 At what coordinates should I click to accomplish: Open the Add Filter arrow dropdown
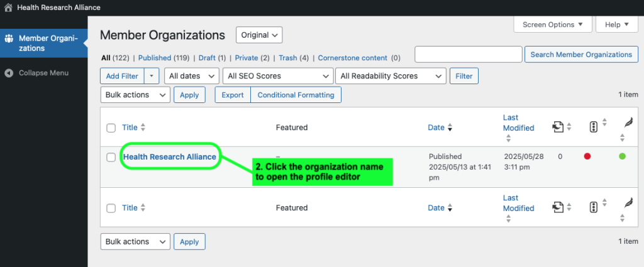[152, 76]
